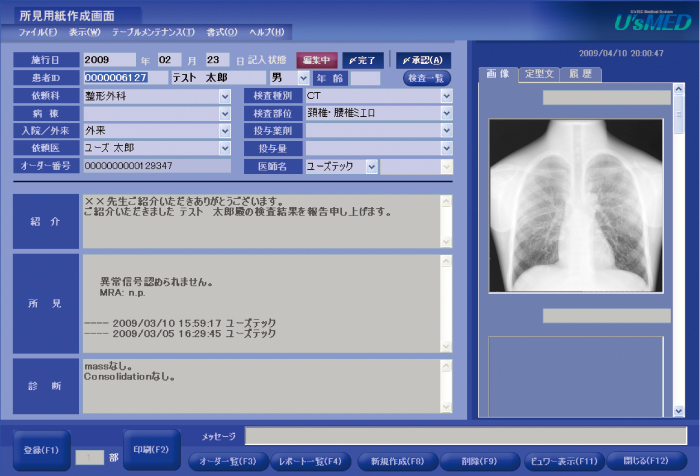The height and width of the screenshot is (476, 700).
Task: Open the 検査種別 CT dropdown
Action: 446,96
